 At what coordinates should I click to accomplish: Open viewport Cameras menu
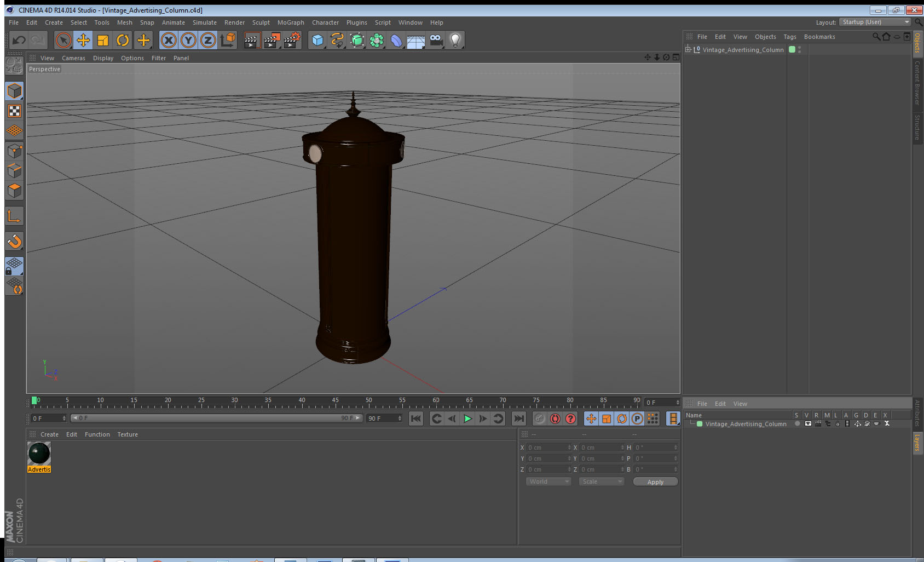(x=73, y=58)
